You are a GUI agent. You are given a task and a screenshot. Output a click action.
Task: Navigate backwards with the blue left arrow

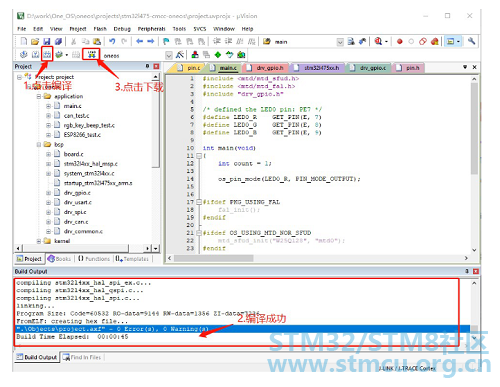pos(139,41)
